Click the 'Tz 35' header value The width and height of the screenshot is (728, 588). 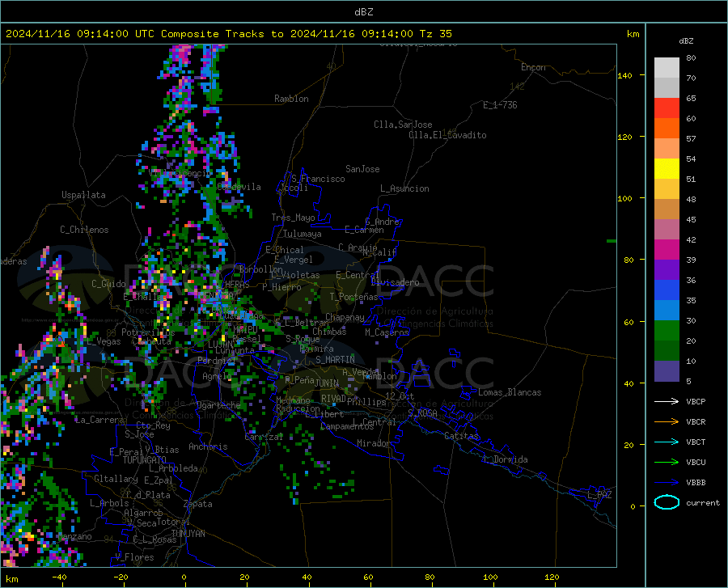pos(435,34)
